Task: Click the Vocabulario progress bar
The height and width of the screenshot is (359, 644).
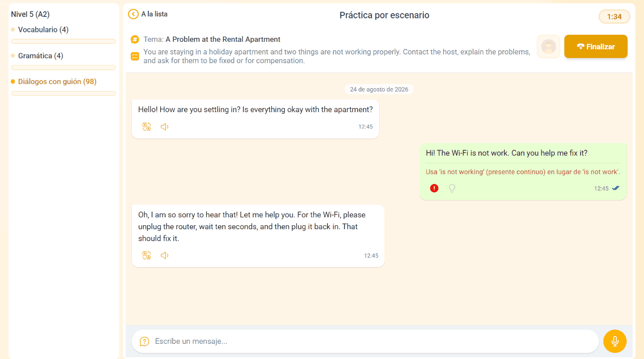Action: click(x=63, y=41)
